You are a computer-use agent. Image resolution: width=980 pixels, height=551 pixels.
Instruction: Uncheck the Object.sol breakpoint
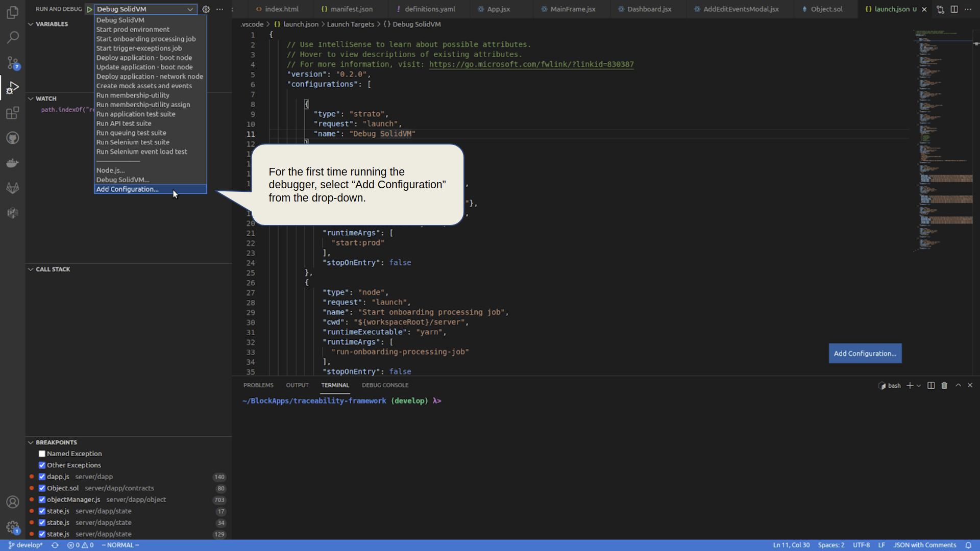pos(42,488)
